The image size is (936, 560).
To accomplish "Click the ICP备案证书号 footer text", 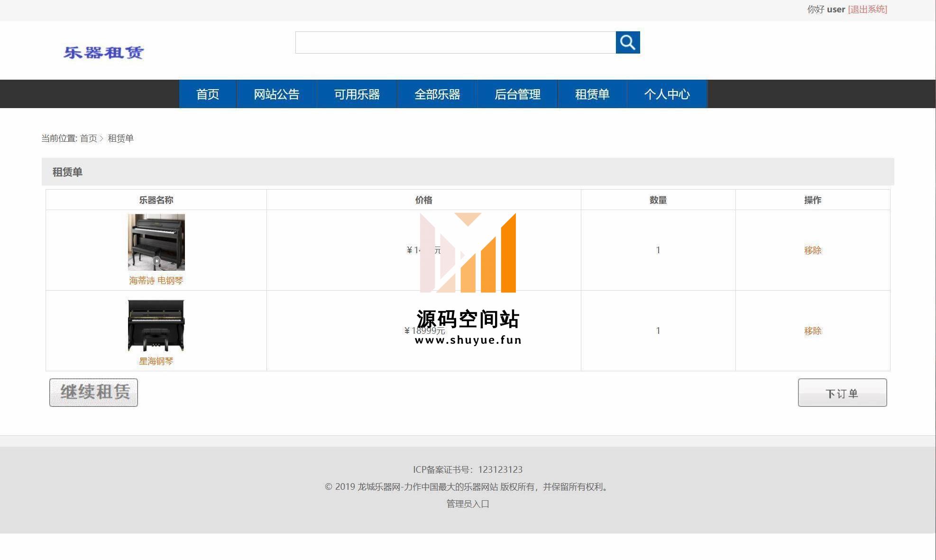I will (468, 469).
